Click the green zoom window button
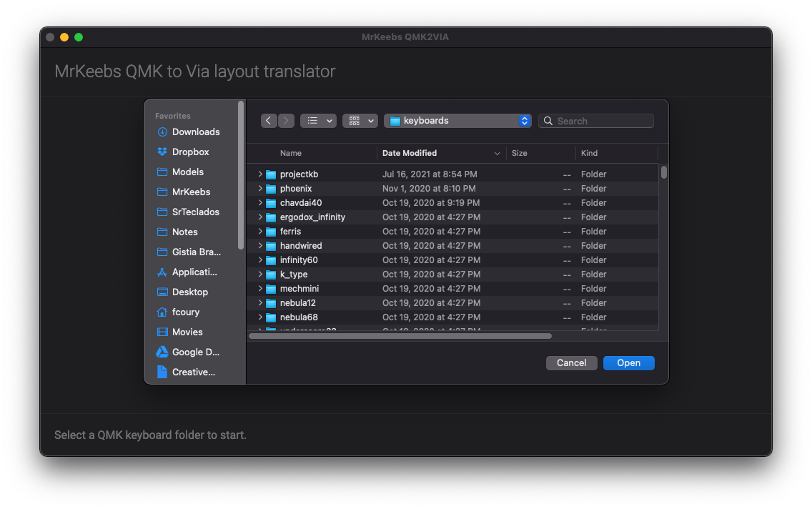This screenshot has height=509, width=812. (79, 37)
